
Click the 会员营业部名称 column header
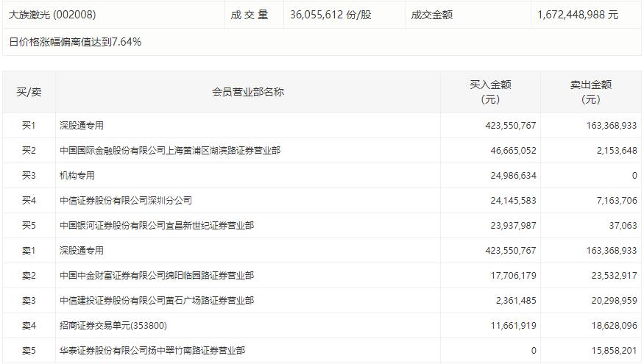[247, 92]
